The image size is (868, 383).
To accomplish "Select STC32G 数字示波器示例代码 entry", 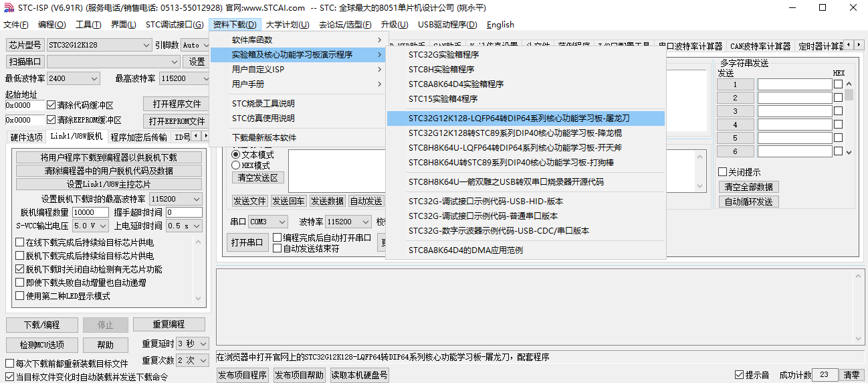I will pos(526,231).
